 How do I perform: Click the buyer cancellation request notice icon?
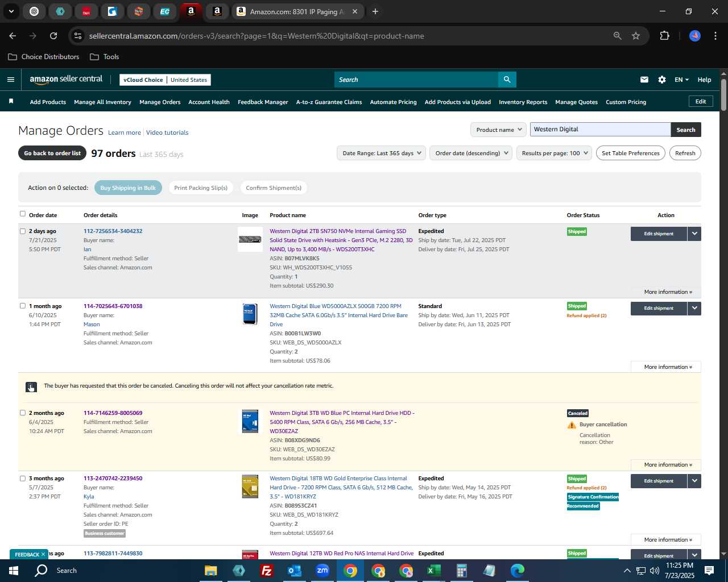tap(31, 387)
